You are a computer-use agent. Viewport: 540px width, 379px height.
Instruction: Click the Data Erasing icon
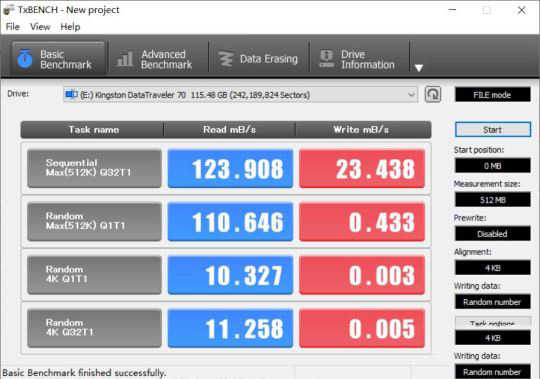(226, 59)
